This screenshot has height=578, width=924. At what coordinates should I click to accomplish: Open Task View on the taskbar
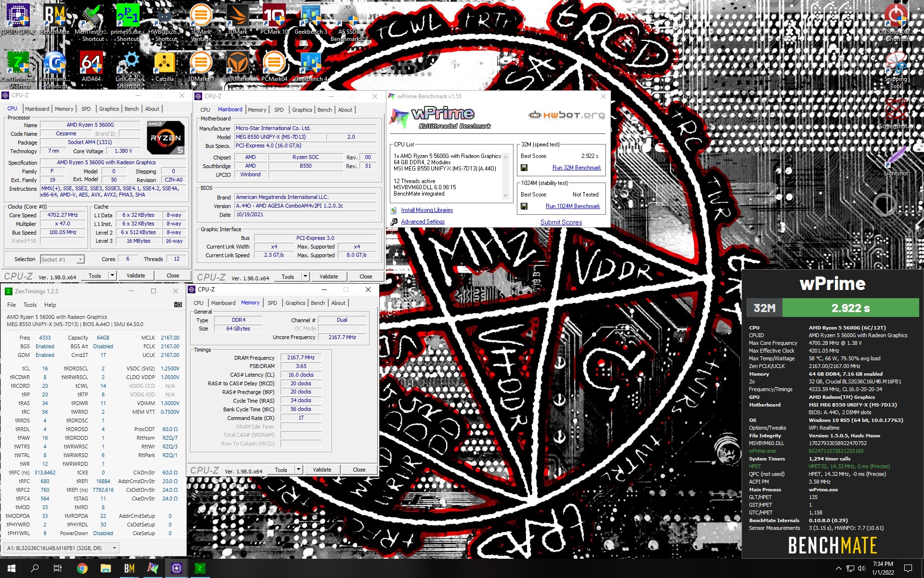[x=58, y=568]
